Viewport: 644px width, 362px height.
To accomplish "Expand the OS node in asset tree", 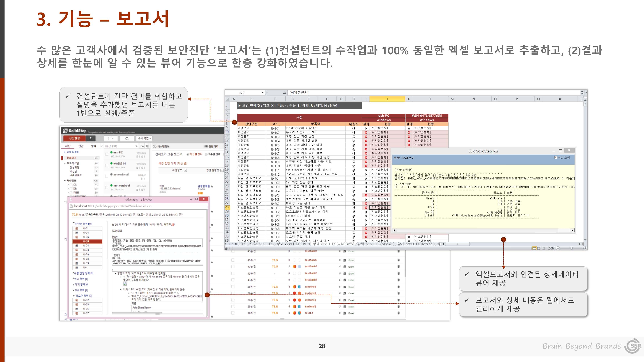I will pos(68,185).
